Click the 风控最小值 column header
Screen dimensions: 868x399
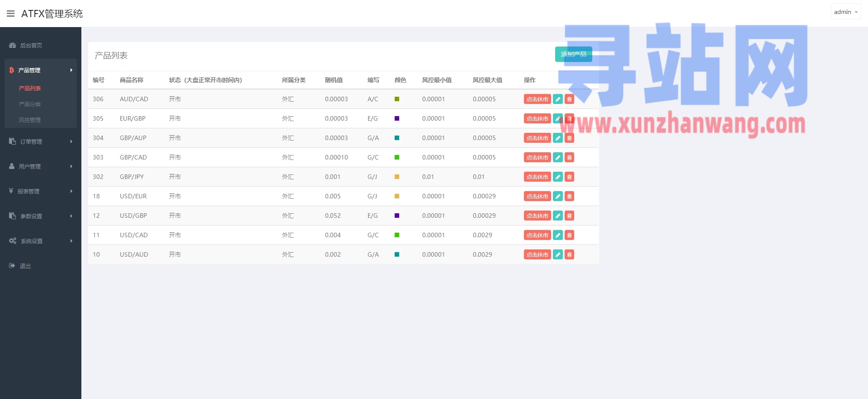437,80
